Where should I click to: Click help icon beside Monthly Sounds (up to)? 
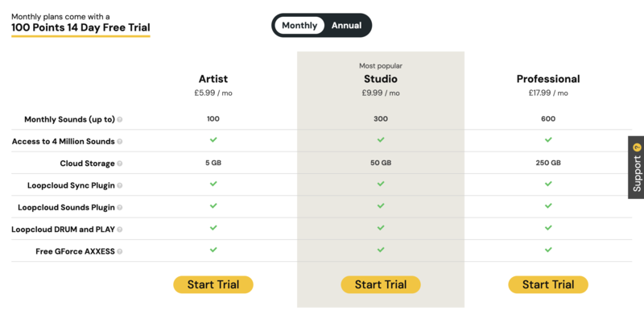[x=119, y=119]
